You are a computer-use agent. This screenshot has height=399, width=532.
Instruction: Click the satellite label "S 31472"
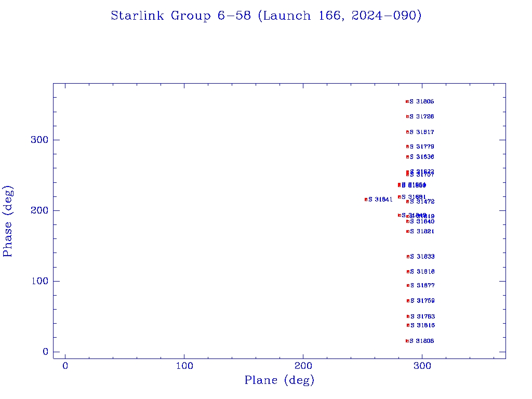coord(422,202)
